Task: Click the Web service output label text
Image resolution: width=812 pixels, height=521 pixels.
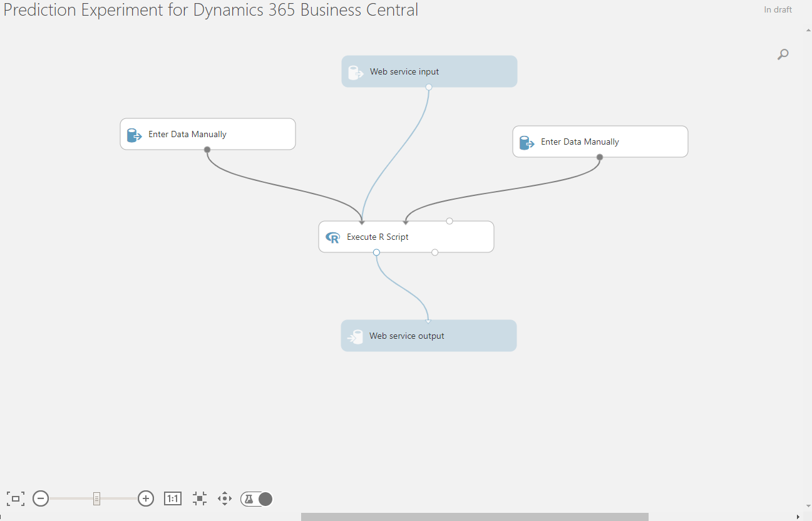Action: click(x=407, y=336)
